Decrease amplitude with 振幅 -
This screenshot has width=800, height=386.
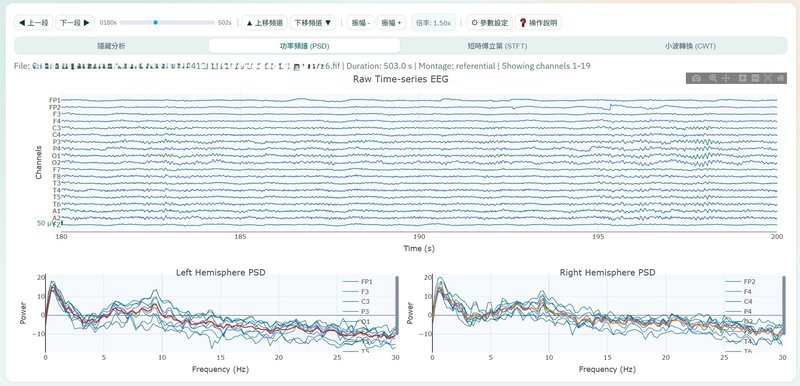360,22
